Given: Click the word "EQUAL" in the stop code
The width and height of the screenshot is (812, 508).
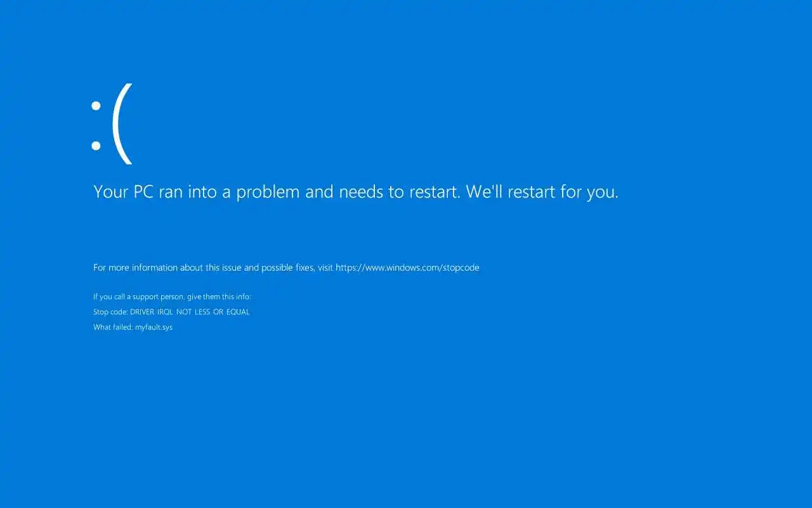Looking at the screenshot, I should point(238,312).
